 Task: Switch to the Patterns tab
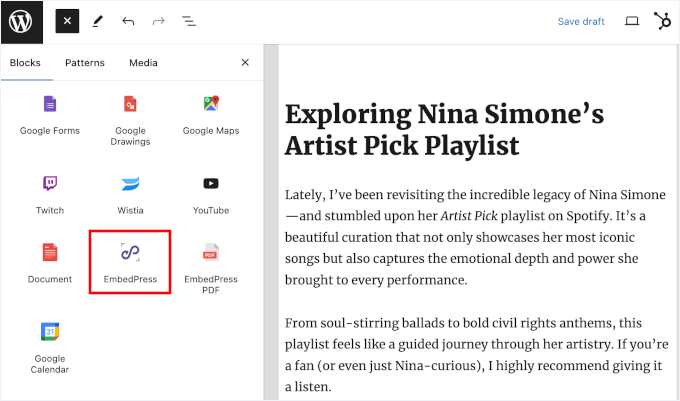coord(85,63)
